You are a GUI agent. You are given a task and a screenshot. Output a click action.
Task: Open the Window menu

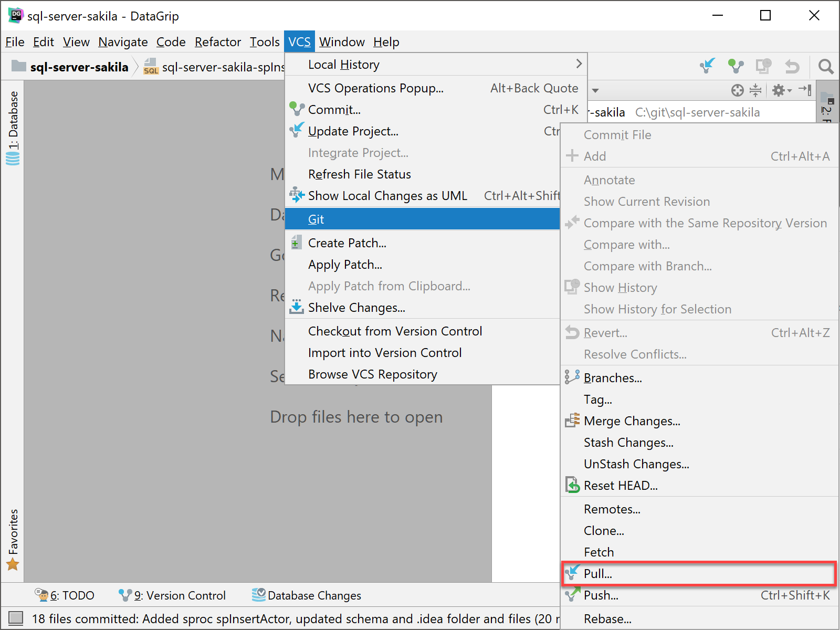342,41
